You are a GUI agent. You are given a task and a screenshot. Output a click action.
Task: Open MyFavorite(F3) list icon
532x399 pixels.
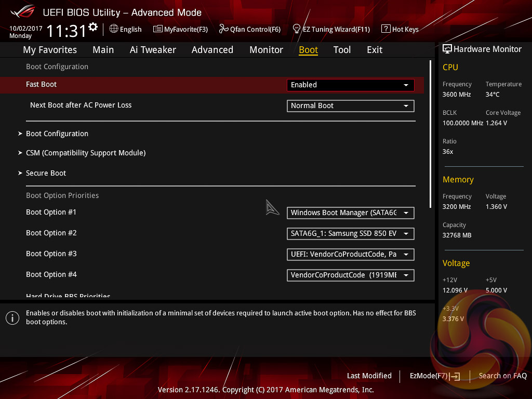click(x=158, y=29)
